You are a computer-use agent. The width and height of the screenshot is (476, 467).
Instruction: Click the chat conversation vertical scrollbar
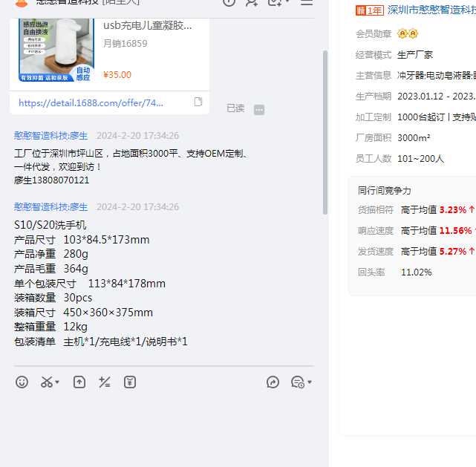[x=325, y=134]
